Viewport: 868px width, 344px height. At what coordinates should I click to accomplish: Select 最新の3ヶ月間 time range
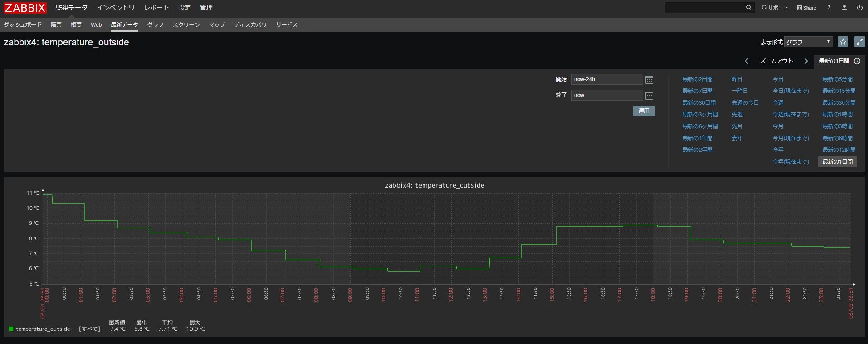pos(700,115)
